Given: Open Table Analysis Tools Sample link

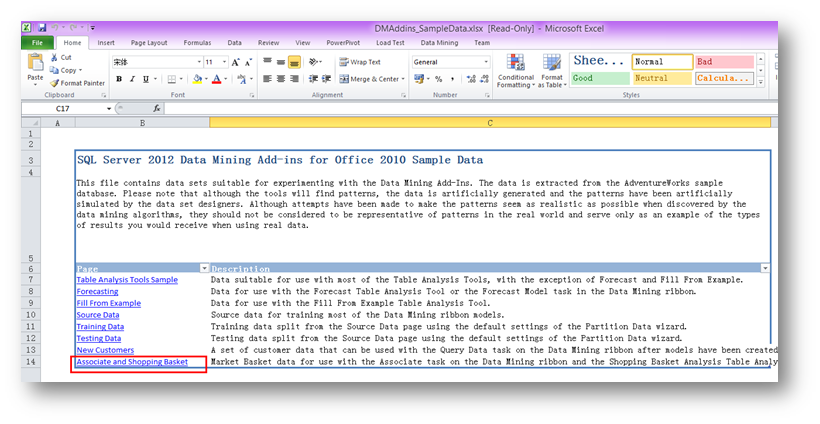Looking at the screenshot, I should 127,280.
